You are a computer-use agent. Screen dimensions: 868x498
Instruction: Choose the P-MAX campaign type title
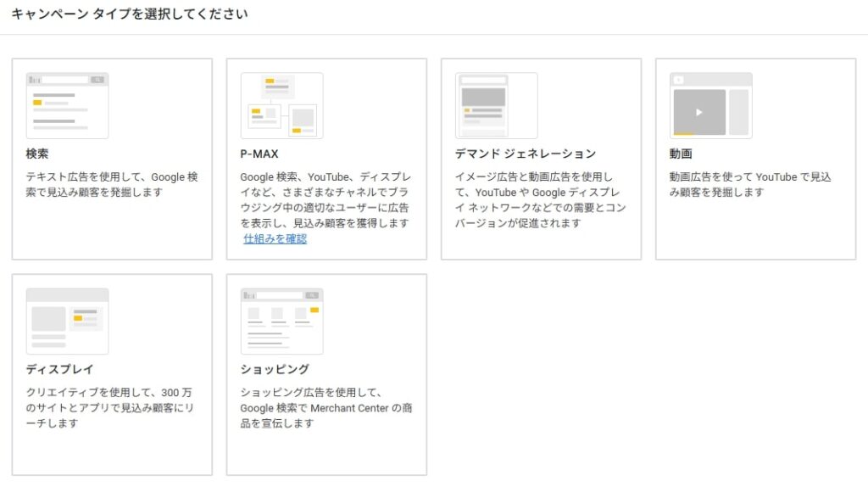[x=259, y=154]
